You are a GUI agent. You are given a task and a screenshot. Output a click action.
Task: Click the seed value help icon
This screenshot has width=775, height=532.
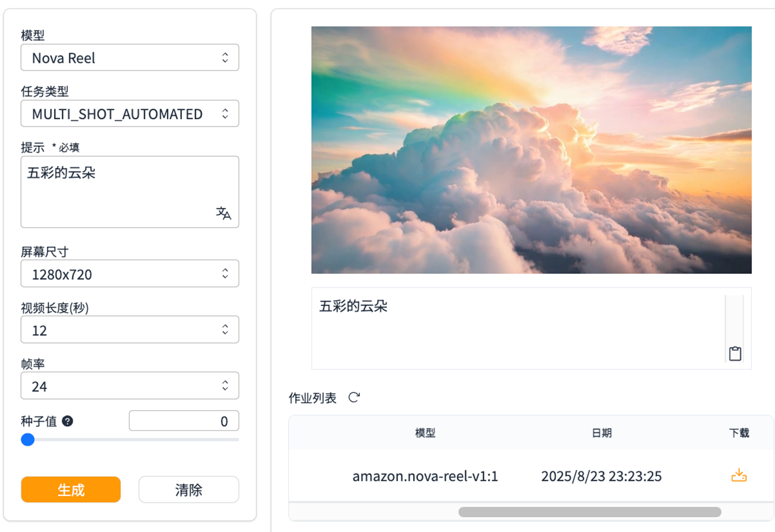coord(68,421)
